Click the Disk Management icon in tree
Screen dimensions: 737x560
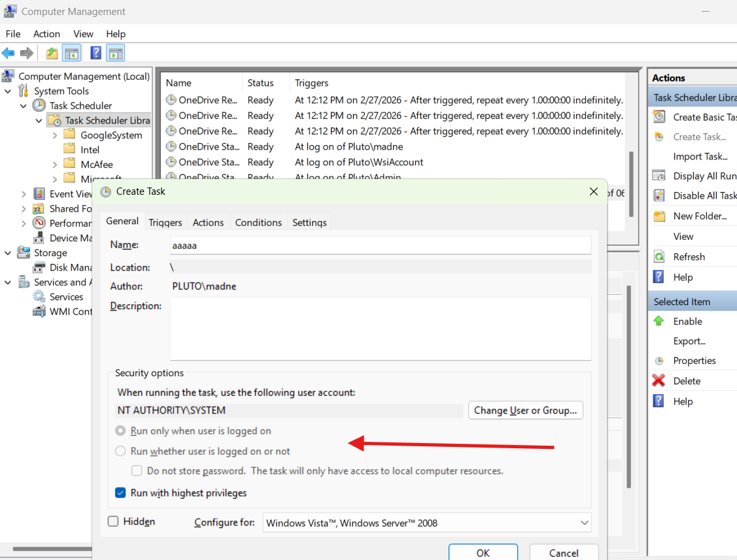pos(39,267)
